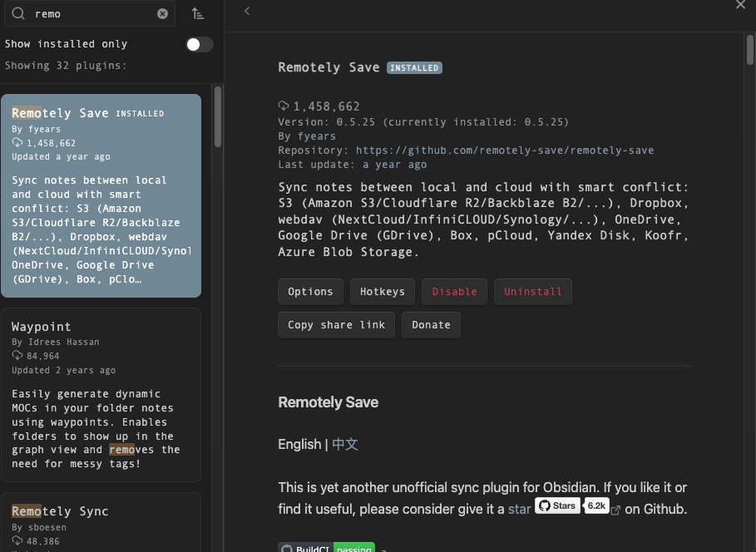Image resolution: width=756 pixels, height=552 pixels.
Task: Open the Waypoint plugin card
Action: [101, 395]
